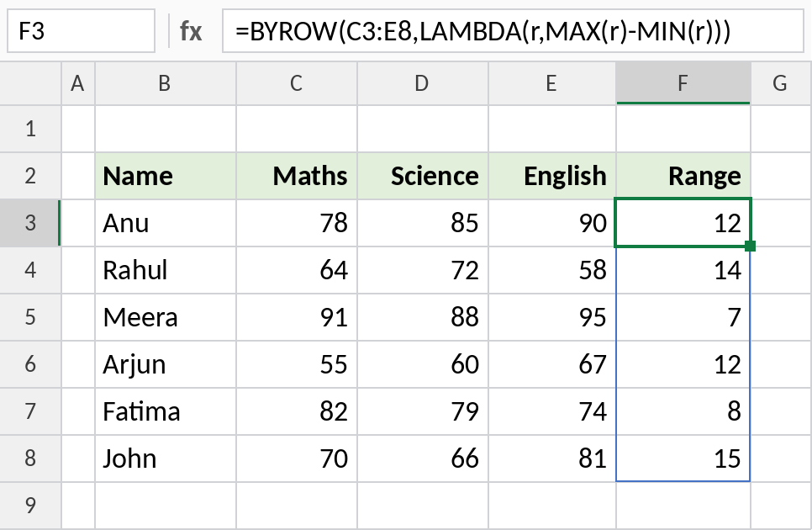The width and height of the screenshot is (812, 530).
Task: Select column D header
Action: (423, 83)
